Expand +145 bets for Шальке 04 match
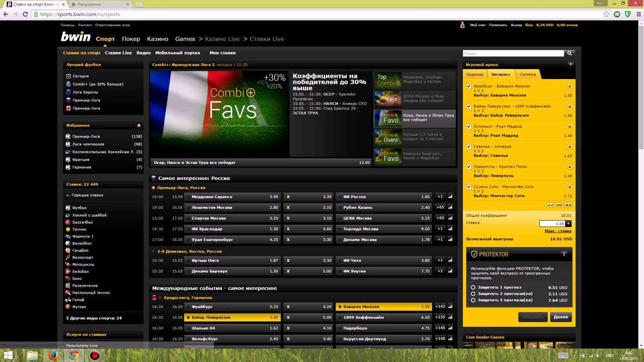The height and width of the screenshot is (362, 644). pos(440,328)
